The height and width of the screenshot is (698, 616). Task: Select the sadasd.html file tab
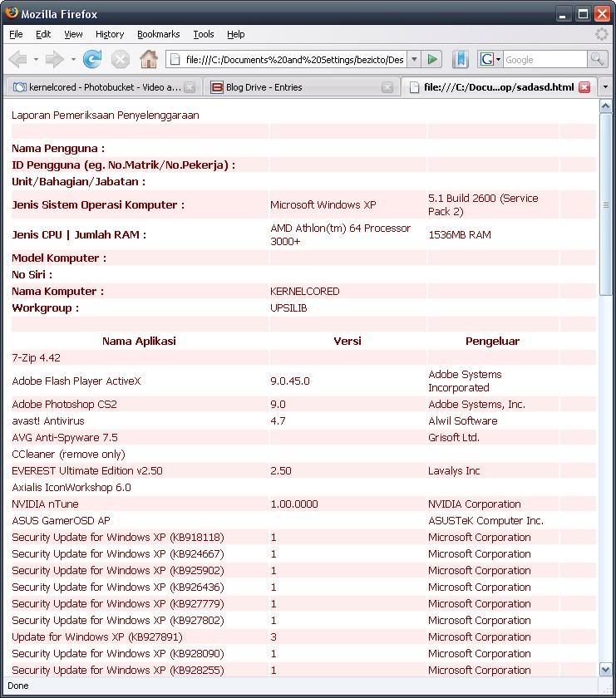pyautogui.click(x=500, y=87)
